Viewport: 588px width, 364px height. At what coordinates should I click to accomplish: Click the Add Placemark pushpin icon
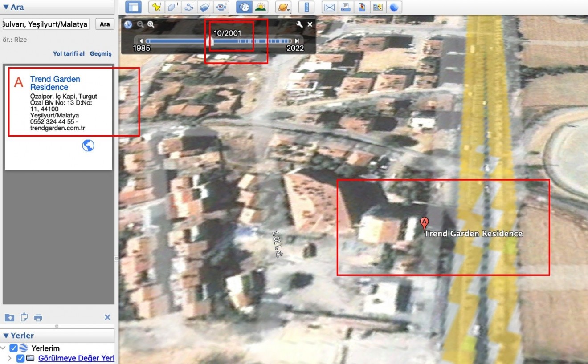click(x=156, y=7)
